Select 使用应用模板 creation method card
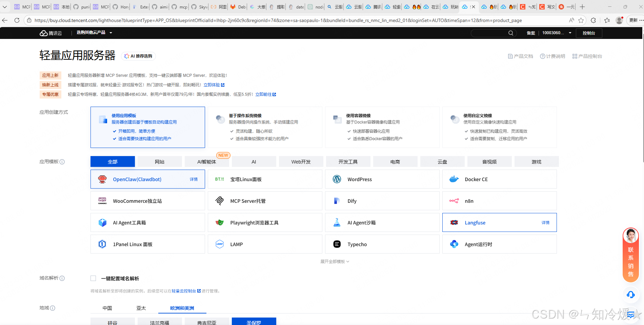The width and height of the screenshot is (644, 325). [148, 127]
